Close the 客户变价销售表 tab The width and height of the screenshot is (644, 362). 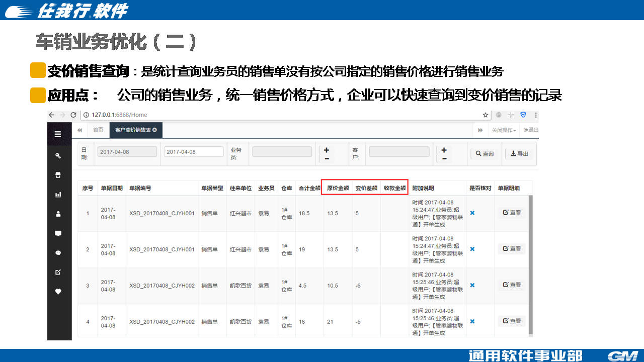click(x=154, y=130)
